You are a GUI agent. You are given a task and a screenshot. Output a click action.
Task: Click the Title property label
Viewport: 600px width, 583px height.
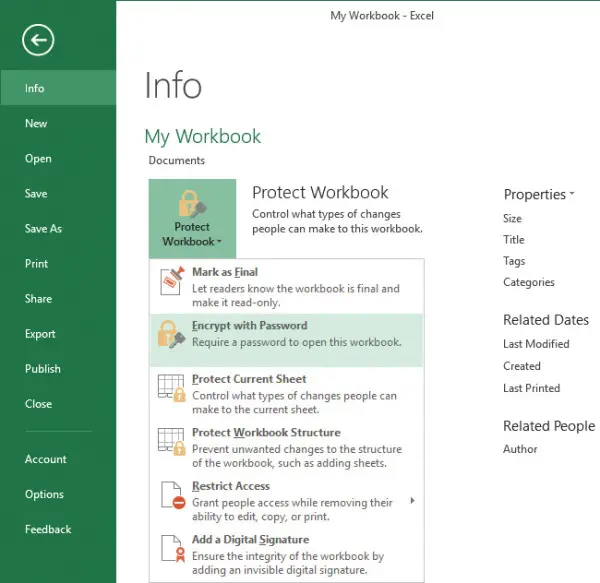(x=514, y=240)
